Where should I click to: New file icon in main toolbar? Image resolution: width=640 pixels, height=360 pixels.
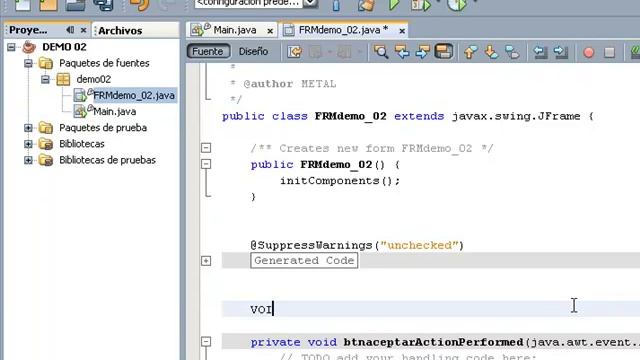click(x=22, y=4)
